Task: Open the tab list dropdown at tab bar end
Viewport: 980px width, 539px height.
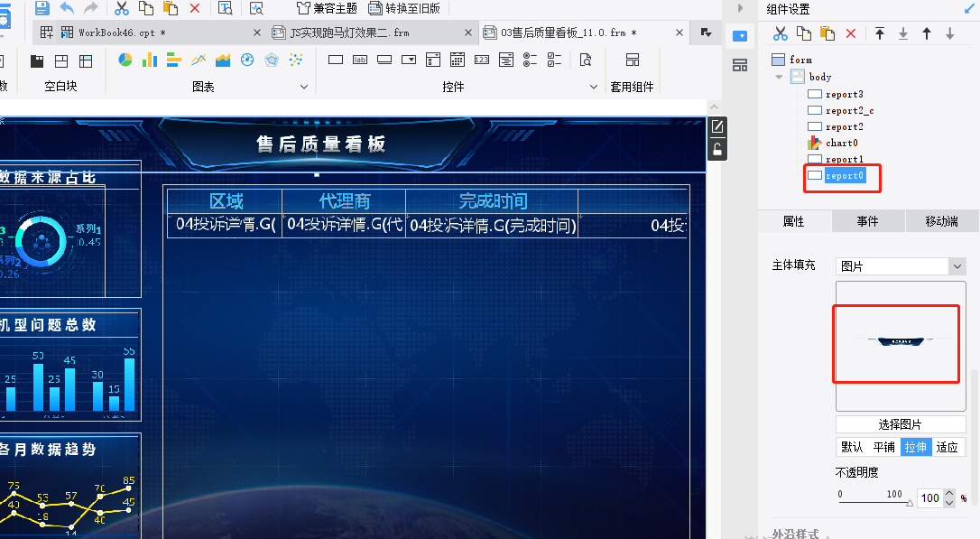Action: pos(707,33)
